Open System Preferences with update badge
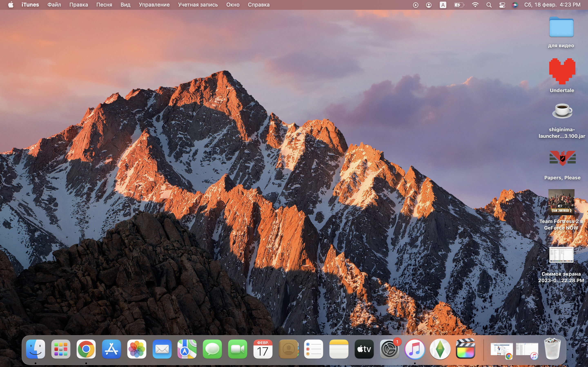588x367 pixels. click(389, 349)
